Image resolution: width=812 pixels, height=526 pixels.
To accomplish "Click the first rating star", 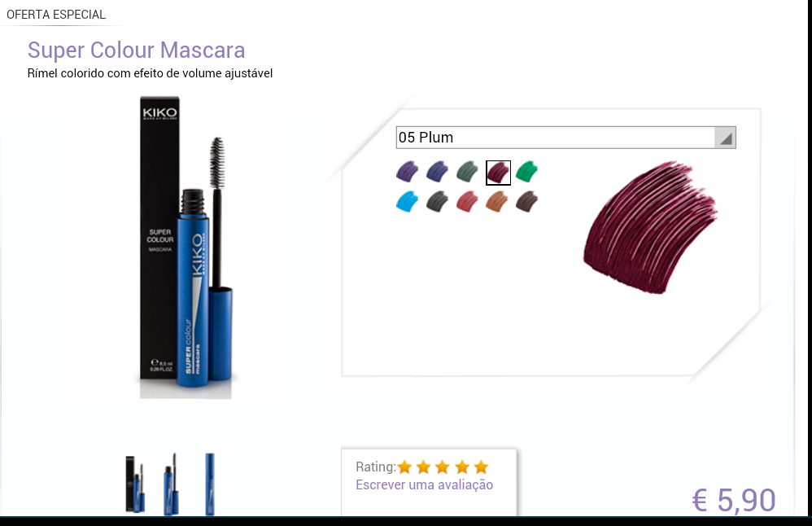I will click(405, 467).
